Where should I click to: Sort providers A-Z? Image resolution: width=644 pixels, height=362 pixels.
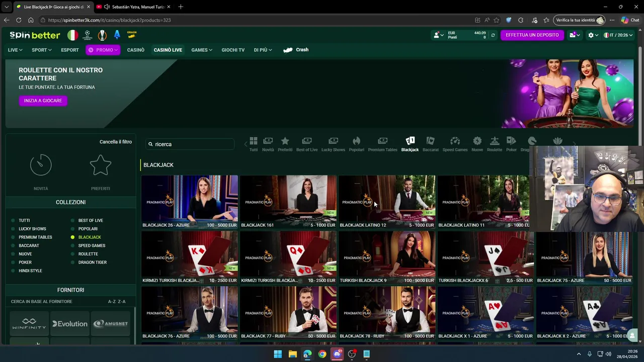111,302
